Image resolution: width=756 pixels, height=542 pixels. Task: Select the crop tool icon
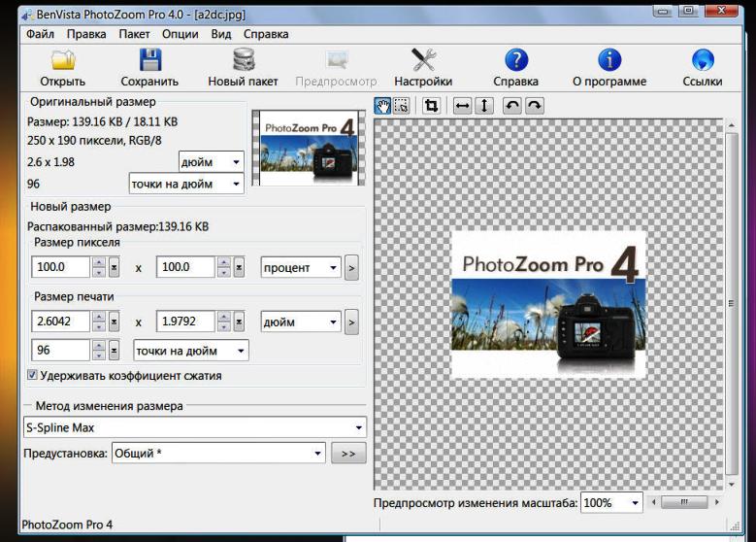pyautogui.click(x=431, y=106)
